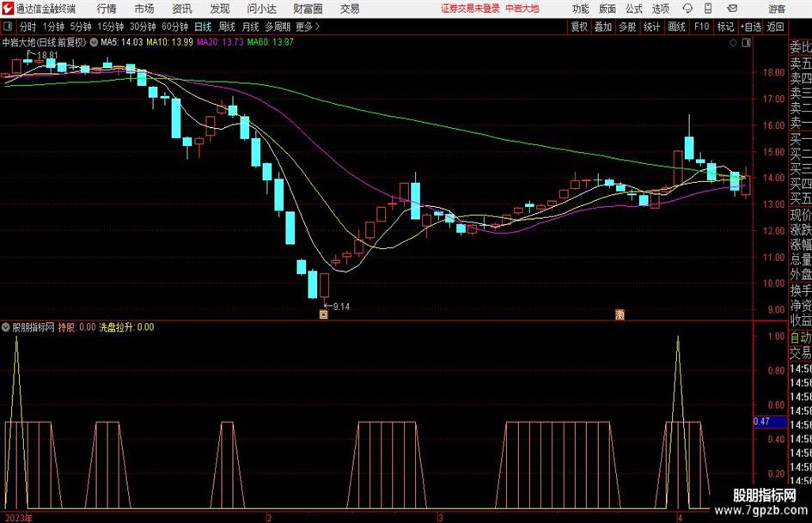Expand the 股朋指标网 indicator dropdown arrow

click(6, 327)
